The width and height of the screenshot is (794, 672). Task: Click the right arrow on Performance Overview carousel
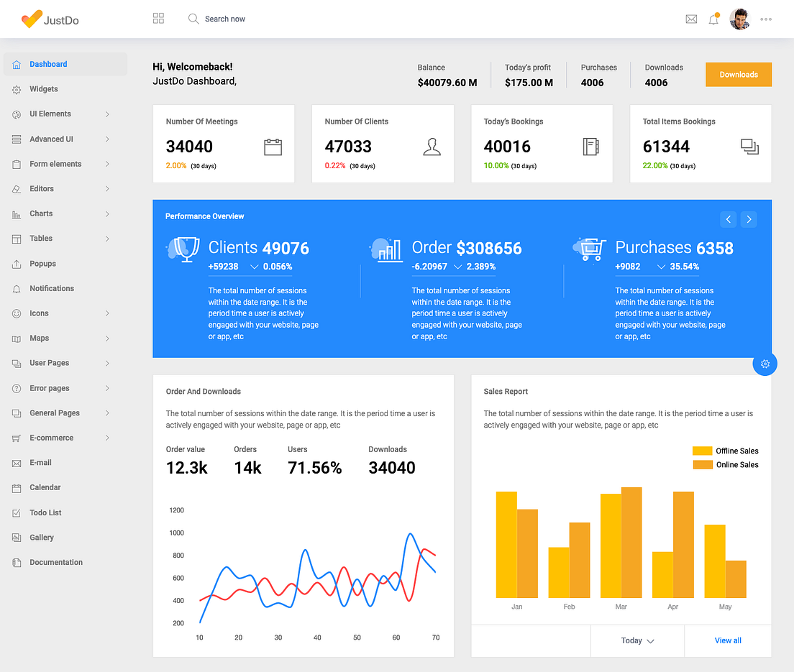748,218
